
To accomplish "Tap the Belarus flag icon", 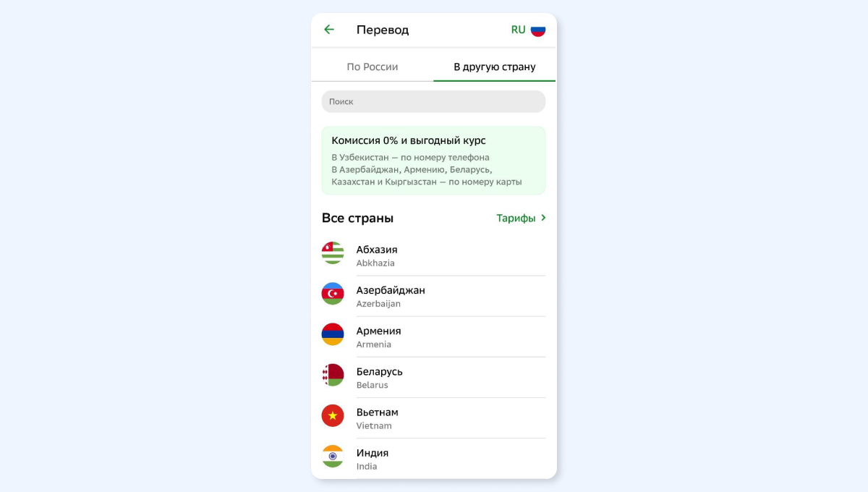I will 333,375.
